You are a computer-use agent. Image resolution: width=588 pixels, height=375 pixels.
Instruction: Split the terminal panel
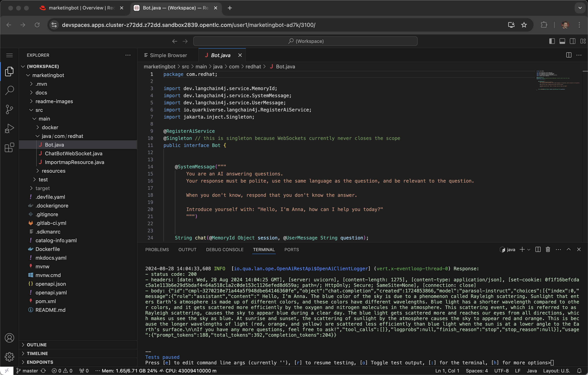tap(538, 249)
